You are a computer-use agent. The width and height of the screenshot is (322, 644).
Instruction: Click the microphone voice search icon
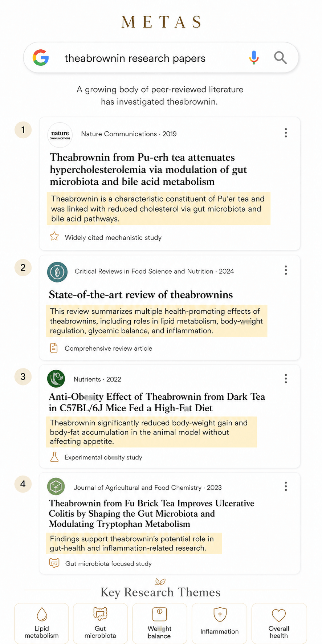tap(254, 57)
